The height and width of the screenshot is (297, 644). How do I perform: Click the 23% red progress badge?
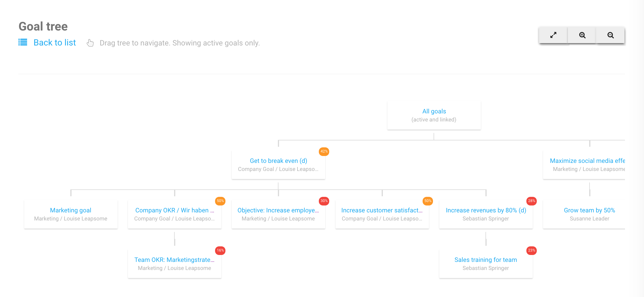532,250
